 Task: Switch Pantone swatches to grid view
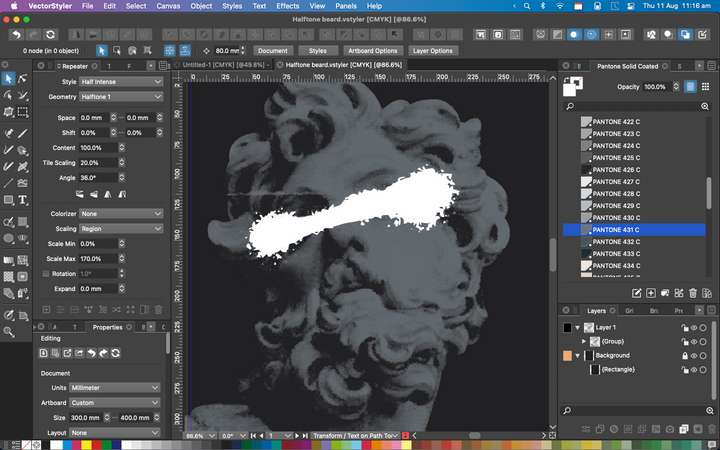click(x=704, y=87)
